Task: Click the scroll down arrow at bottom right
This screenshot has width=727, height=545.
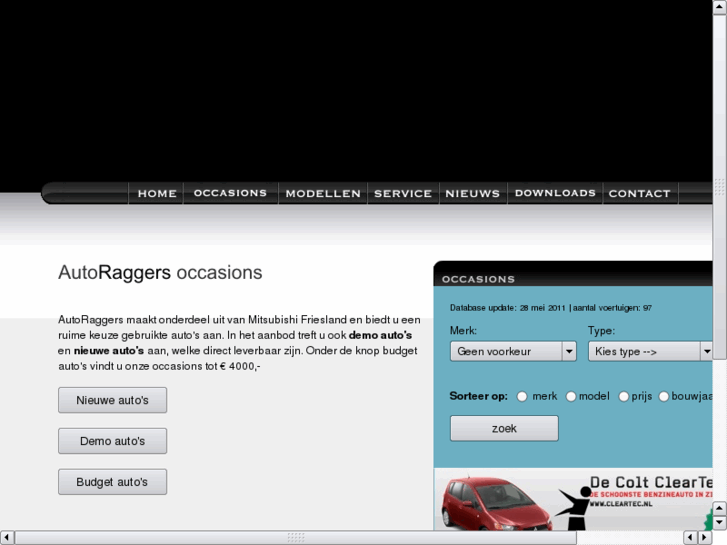Action: [x=719, y=523]
